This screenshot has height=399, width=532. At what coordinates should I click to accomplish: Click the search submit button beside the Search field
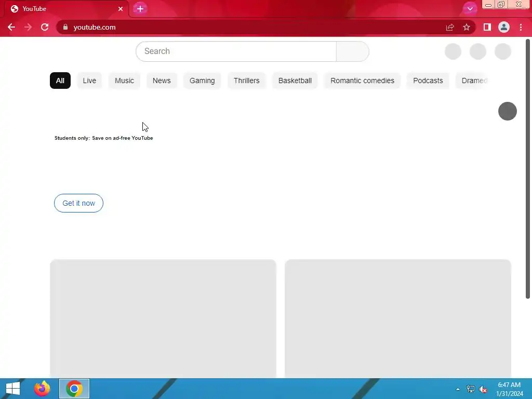click(x=353, y=51)
